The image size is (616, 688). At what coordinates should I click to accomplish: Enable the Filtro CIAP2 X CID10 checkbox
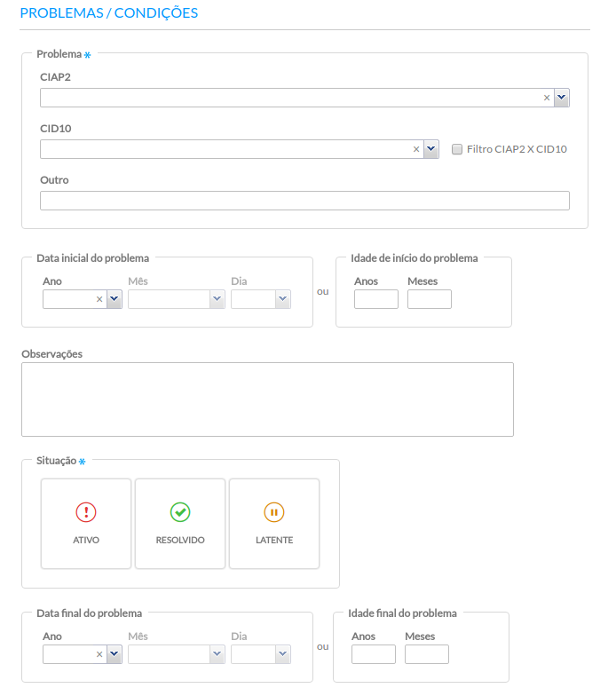pyautogui.click(x=457, y=149)
